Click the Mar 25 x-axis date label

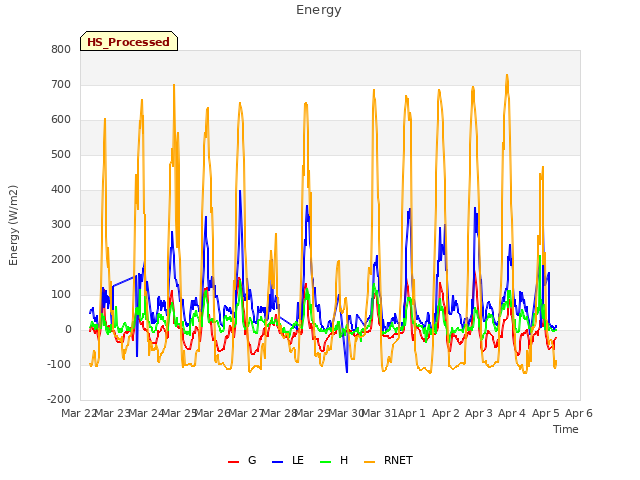click(180, 413)
